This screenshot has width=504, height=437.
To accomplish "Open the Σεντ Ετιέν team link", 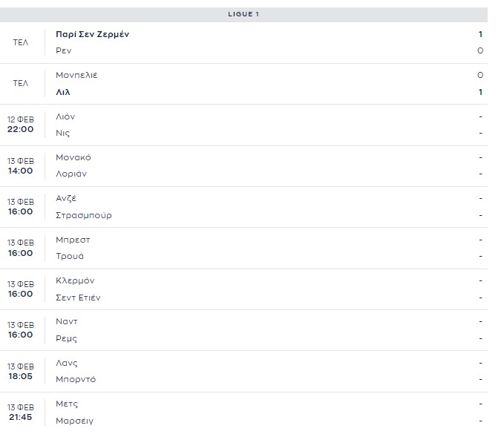I will click(78, 298).
